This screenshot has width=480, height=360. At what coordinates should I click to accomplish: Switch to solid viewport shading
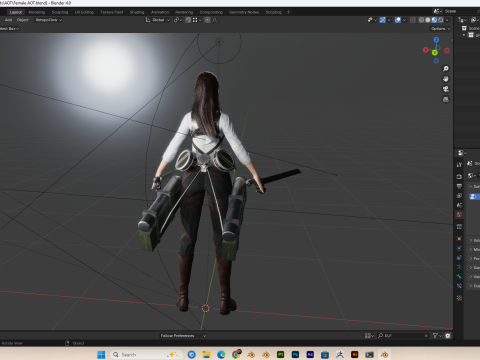pyautogui.click(x=428, y=20)
